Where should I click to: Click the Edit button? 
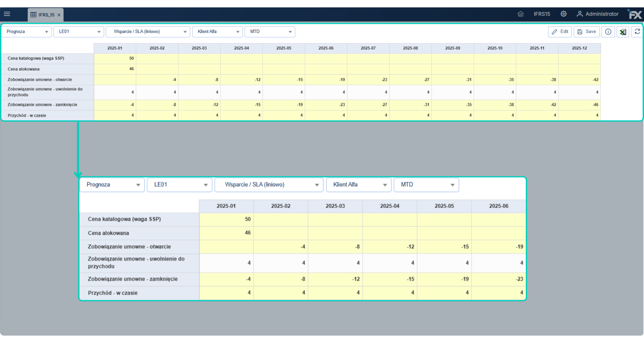click(560, 32)
